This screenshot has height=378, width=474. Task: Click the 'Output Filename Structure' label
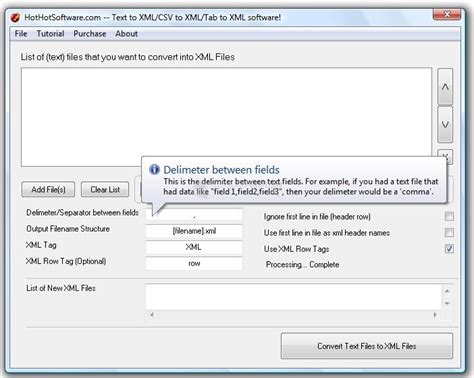click(x=68, y=229)
